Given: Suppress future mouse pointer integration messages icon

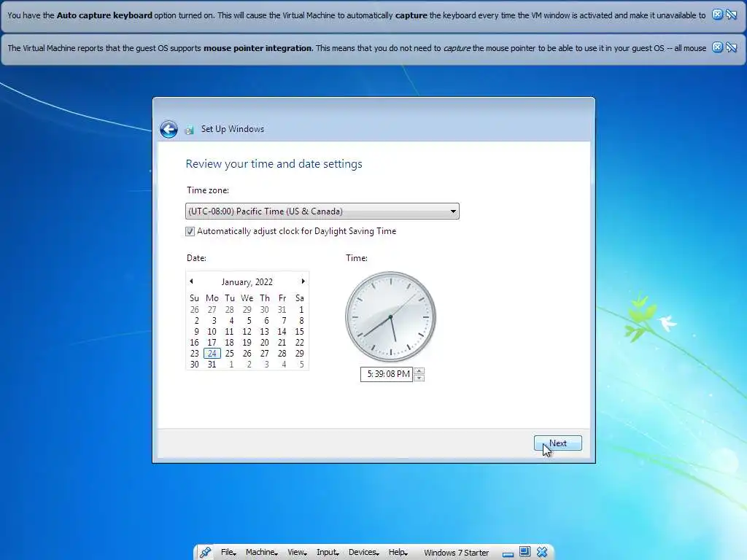Looking at the screenshot, I should [731, 47].
